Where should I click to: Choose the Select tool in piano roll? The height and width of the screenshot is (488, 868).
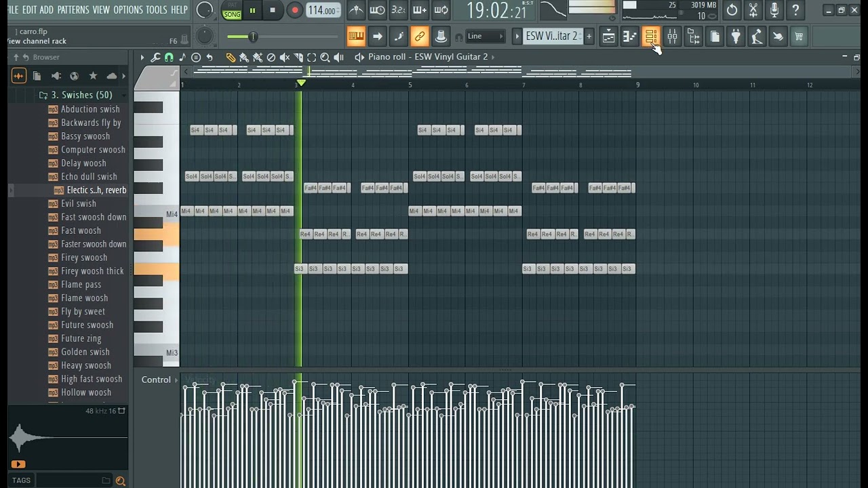(x=311, y=58)
